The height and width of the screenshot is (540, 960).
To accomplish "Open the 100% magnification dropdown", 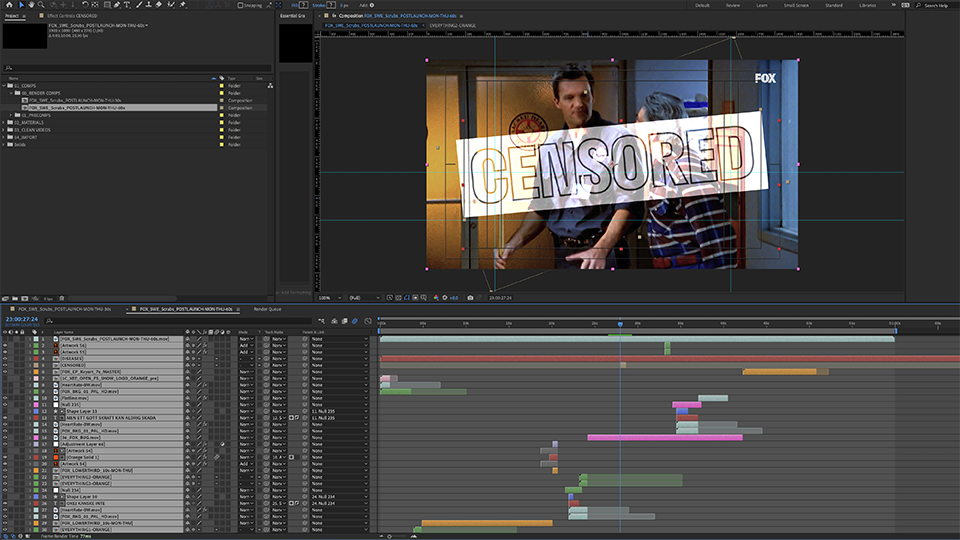I will 330,298.
